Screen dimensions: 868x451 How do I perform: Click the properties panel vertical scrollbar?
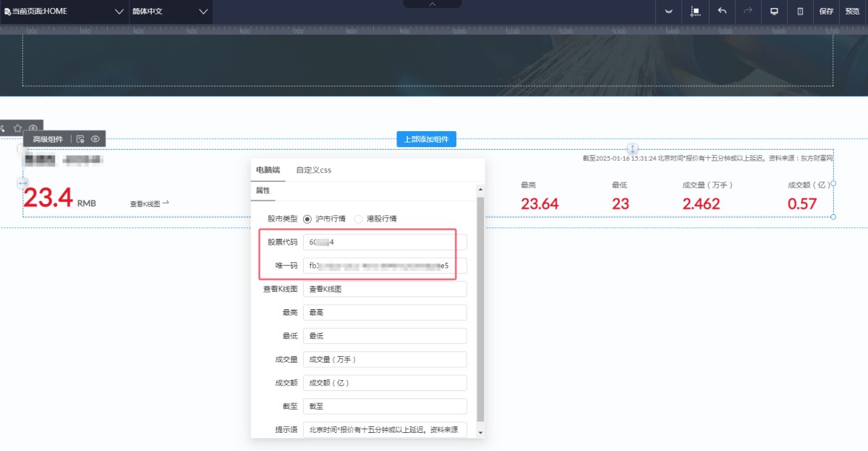click(x=480, y=304)
